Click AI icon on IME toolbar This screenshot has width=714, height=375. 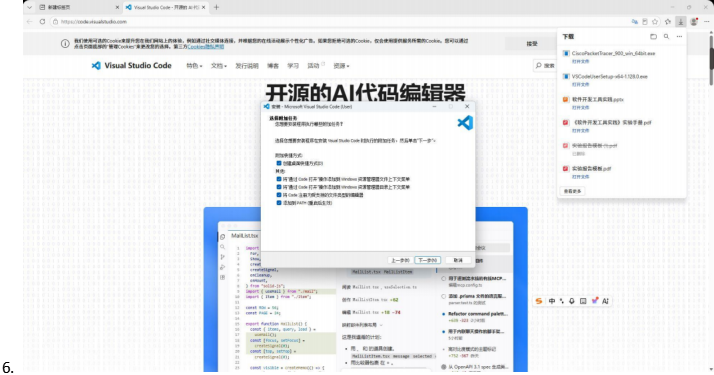[605, 301]
